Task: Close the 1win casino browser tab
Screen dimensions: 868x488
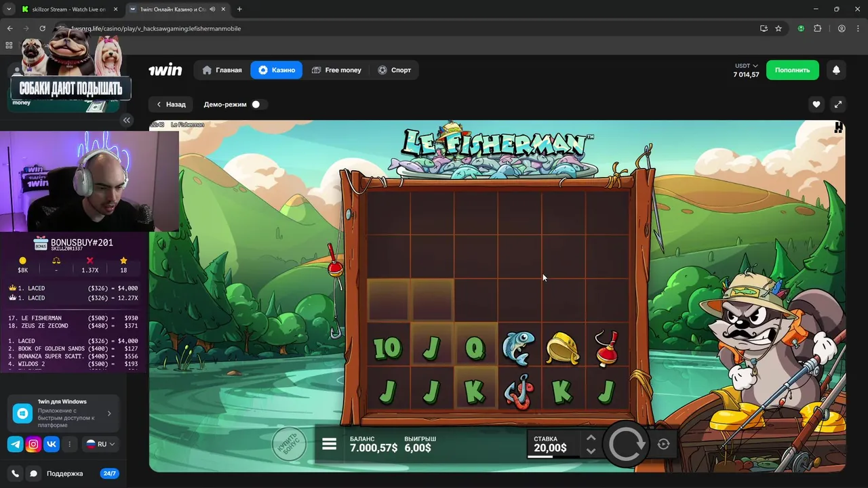Action: [x=223, y=9]
